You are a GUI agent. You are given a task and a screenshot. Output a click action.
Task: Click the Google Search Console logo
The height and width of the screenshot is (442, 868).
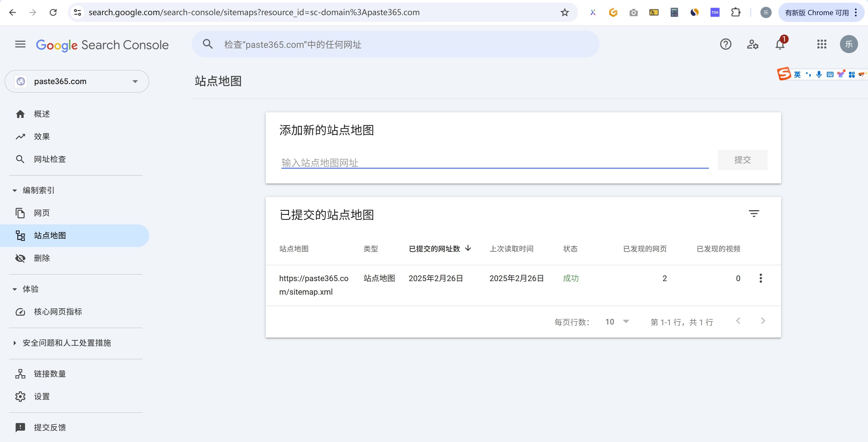(x=102, y=45)
